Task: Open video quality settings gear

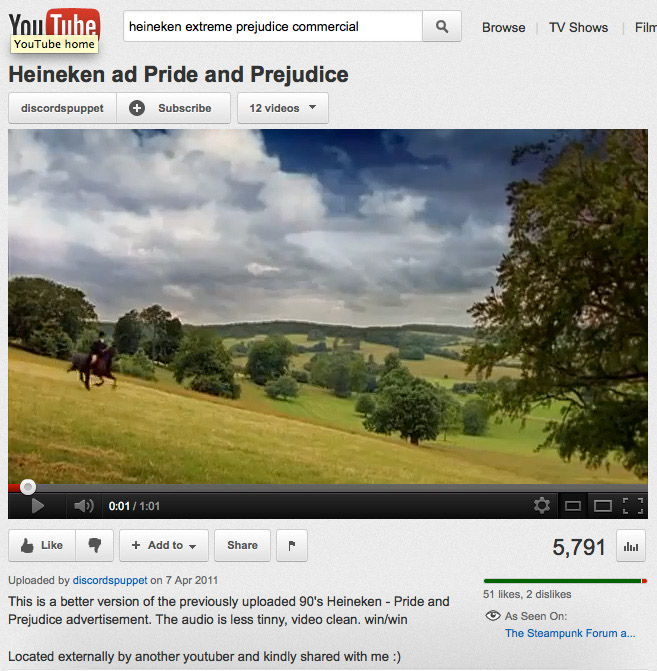Action: (x=542, y=506)
